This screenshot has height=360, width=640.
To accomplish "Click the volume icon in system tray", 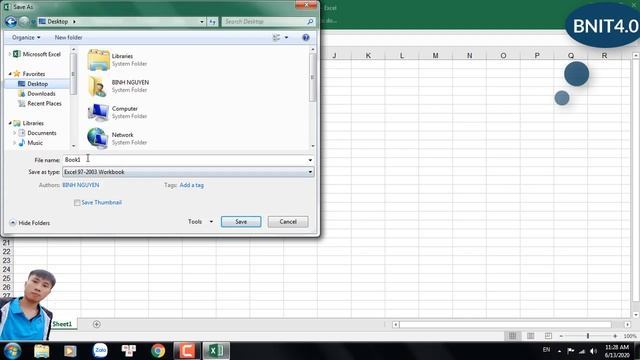I will [x=593, y=351].
